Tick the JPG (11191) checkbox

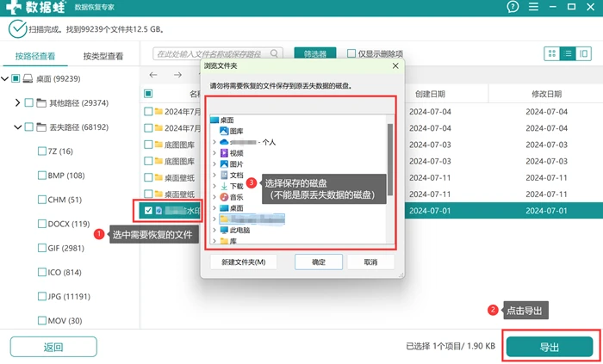coord(42,296)
